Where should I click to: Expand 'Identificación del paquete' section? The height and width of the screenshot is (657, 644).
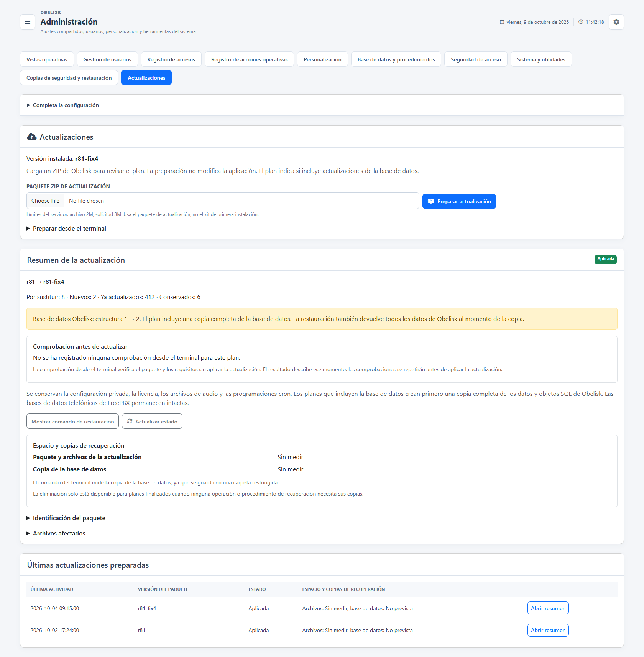coord(66,518)
